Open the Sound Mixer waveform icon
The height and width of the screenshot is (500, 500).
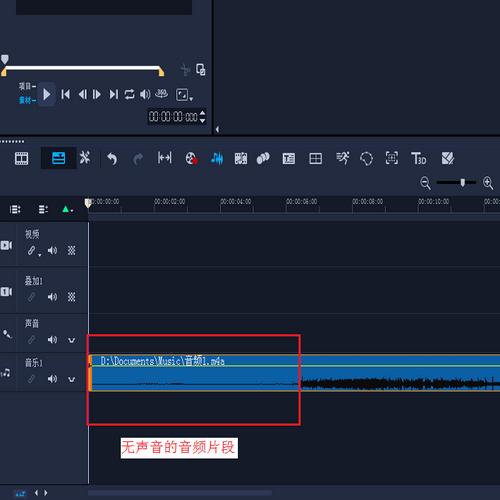coord(217,159)
